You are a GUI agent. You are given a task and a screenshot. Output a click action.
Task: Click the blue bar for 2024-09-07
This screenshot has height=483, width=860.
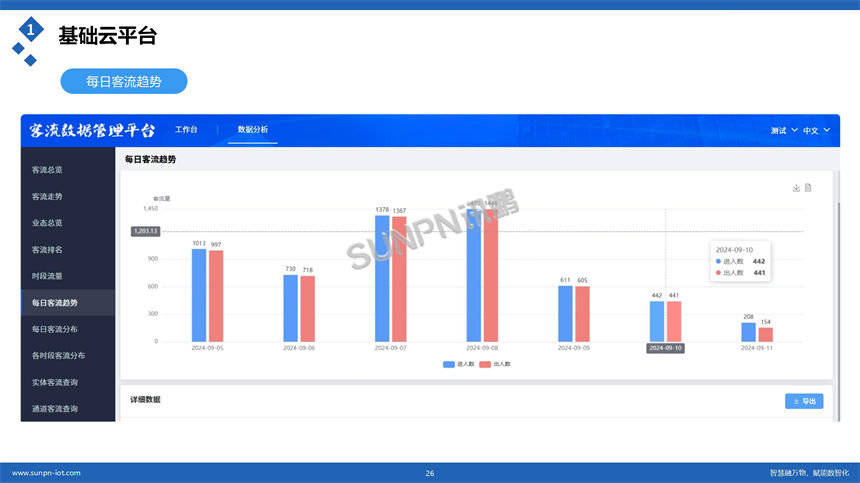(382, 280)
